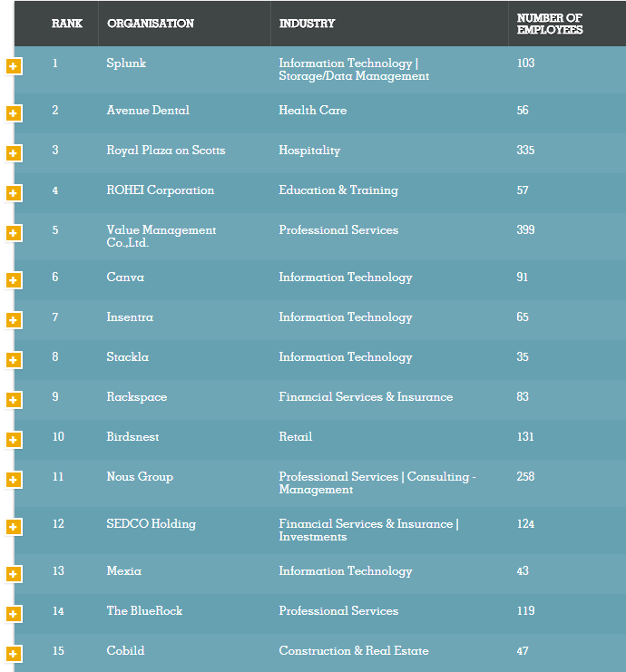
Task: Expand ROHEI Corporation row
Action: [14, 193]
